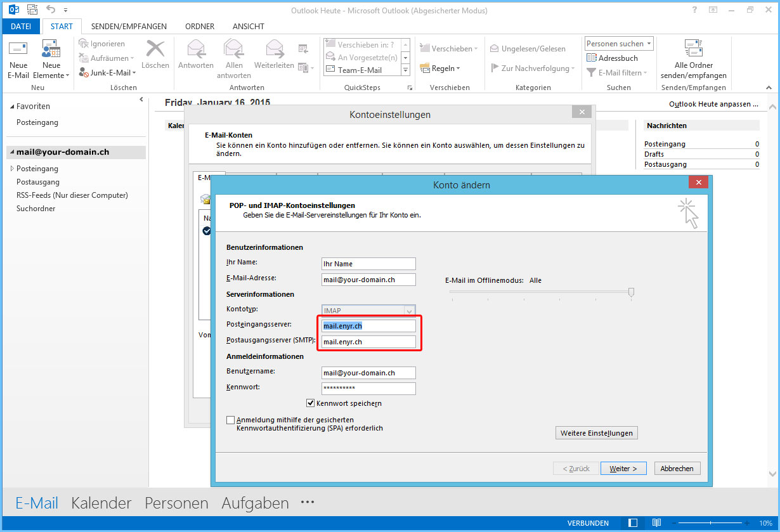Expand the Posteingang folder tree
The image size is (780, 532).
[x=11, y=169]
